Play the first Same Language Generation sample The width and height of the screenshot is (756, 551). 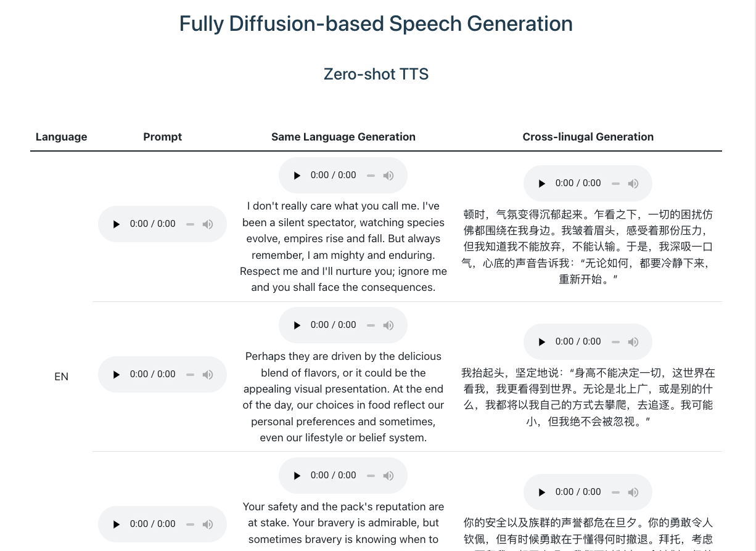(x=297, y=175)
